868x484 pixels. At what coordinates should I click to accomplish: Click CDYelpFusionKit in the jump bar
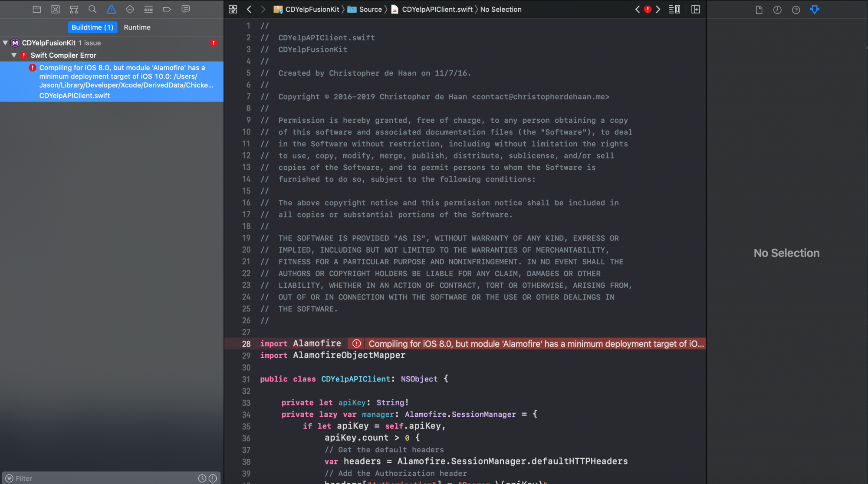[307, 9]
